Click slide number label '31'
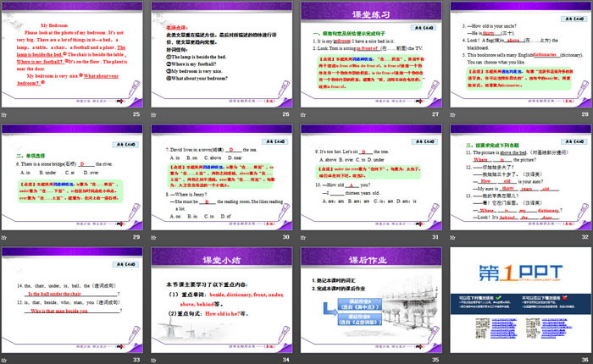 click(435, 237)
